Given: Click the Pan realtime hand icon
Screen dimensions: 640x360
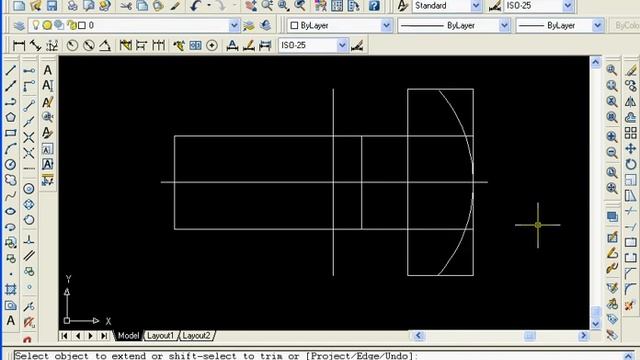Looking at the screenshot, I should click(x=251, y=6).
